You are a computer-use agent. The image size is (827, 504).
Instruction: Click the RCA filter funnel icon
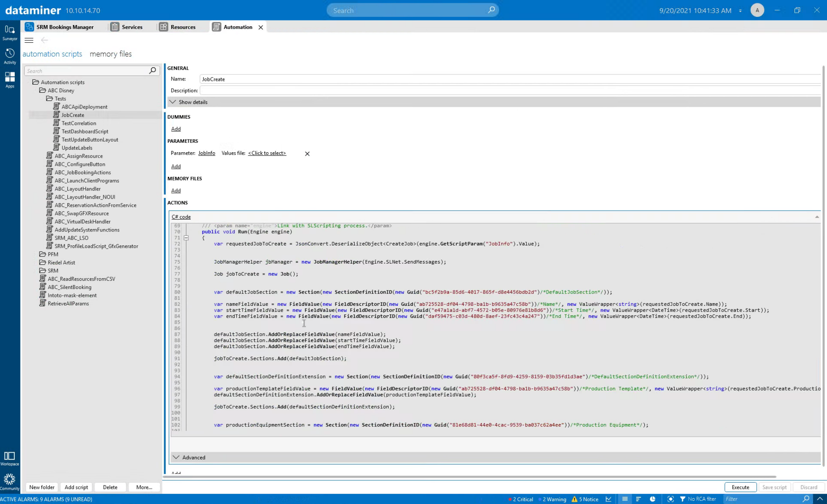683,499
